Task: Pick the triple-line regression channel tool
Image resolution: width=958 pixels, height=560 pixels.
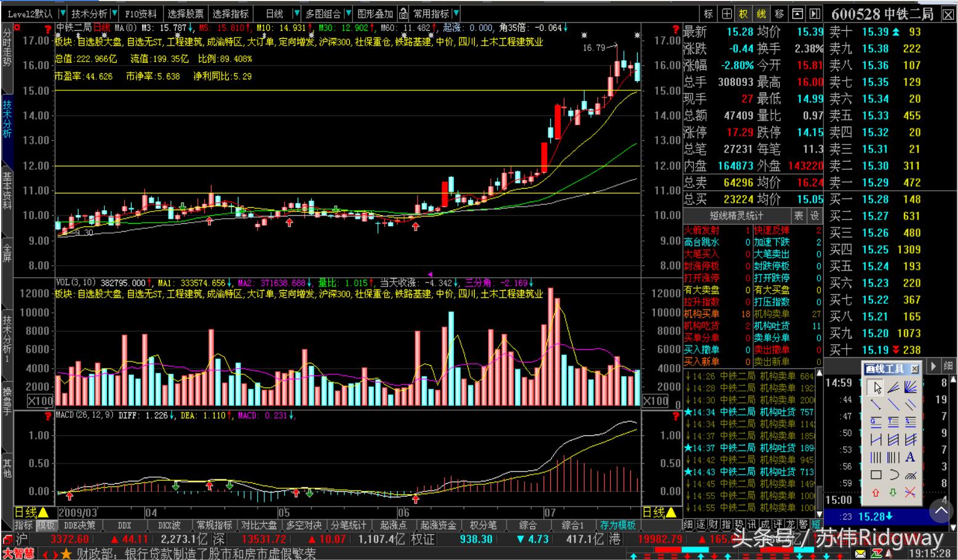Action: point(911,440)
